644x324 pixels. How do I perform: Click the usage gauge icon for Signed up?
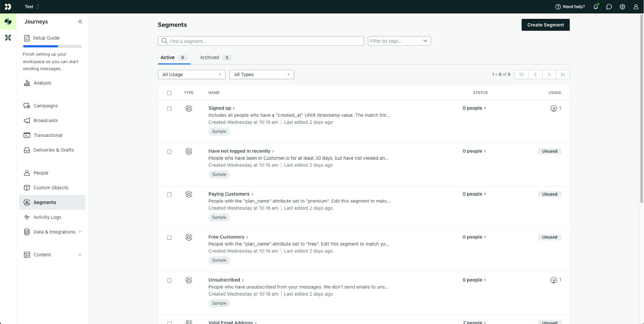tap(554, 108)
